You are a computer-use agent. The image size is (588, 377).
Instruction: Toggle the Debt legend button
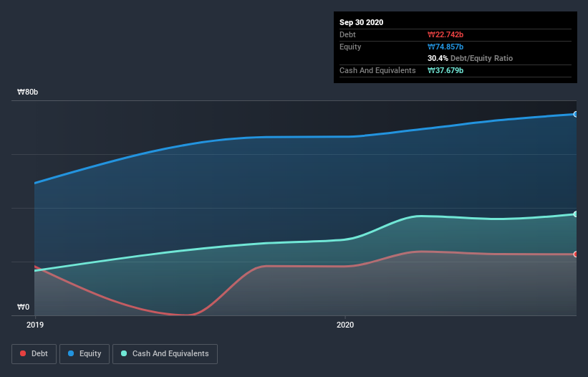tap(34, 354)
